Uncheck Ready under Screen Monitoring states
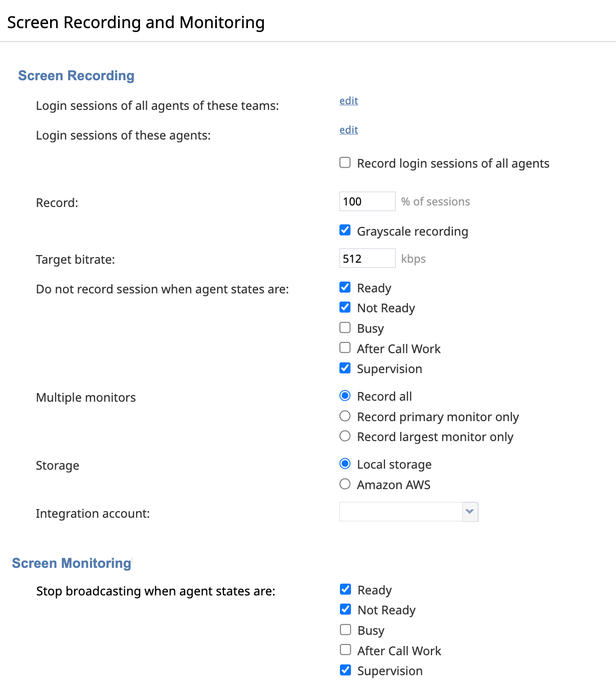The height and width of the screenshot is (691, 616). click(346, 589)
